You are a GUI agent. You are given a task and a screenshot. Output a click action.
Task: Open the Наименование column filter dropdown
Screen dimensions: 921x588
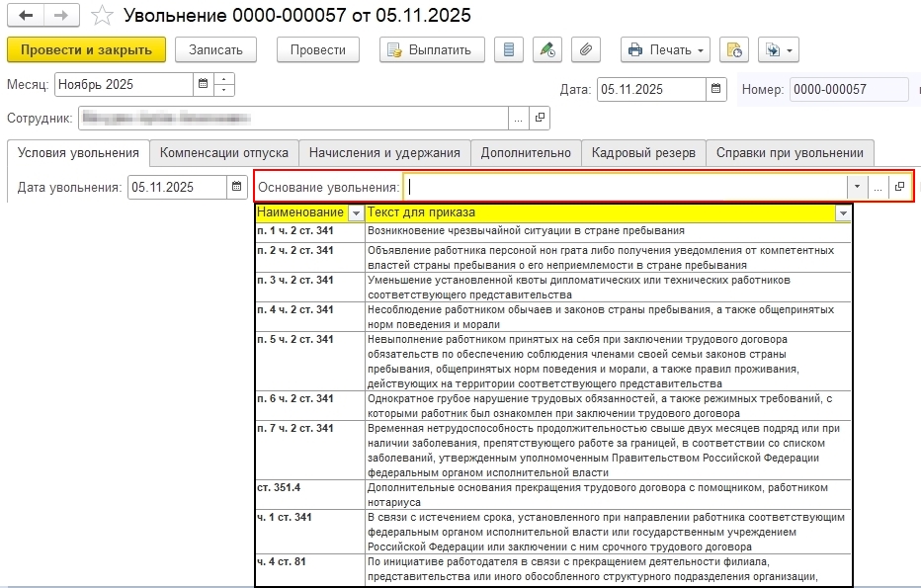tap(356, 213)
